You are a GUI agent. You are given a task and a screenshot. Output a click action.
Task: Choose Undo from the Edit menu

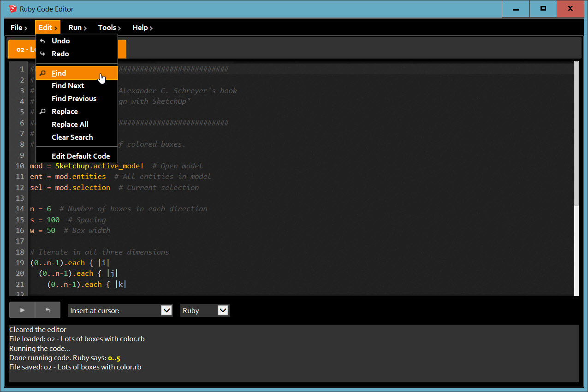[x=60, y=41]
